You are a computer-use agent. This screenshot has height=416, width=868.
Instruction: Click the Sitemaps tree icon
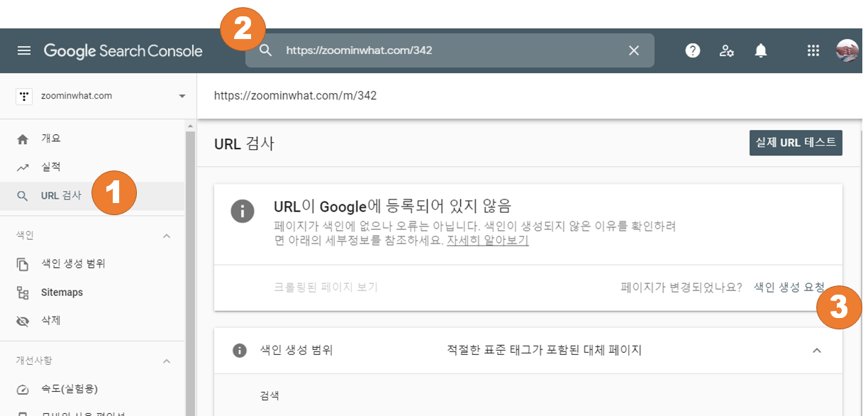pos(23,292)
